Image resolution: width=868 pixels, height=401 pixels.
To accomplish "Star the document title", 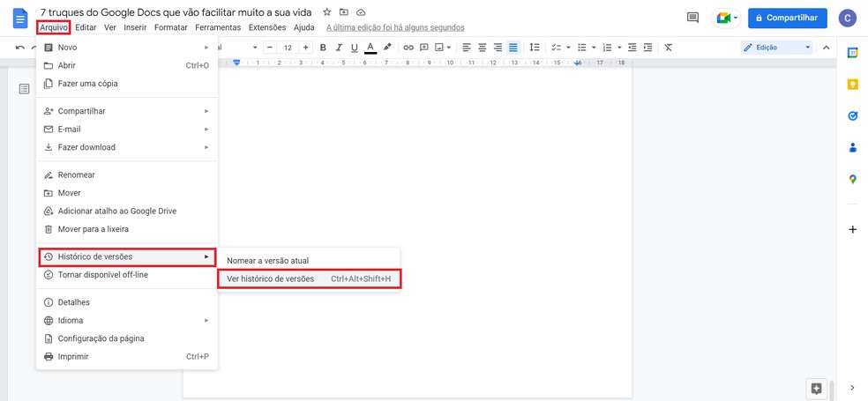I will (x=327, y=12).
